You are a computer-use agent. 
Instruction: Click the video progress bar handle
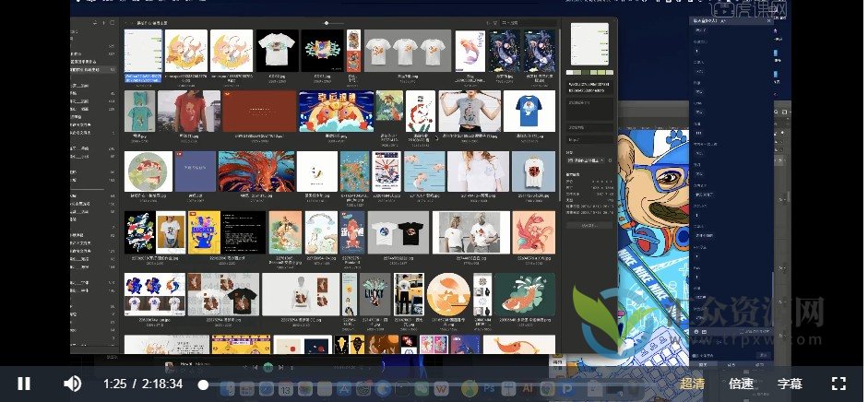tap(203, 384)
